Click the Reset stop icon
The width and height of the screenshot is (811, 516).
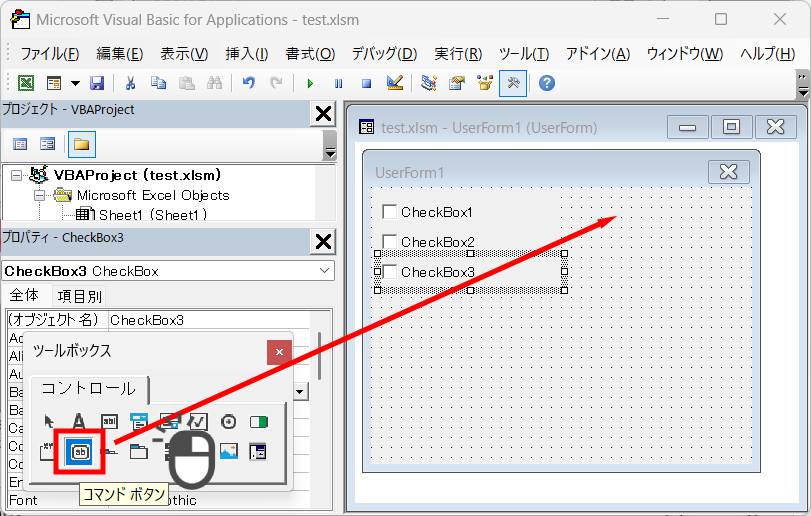click(366, 83)
